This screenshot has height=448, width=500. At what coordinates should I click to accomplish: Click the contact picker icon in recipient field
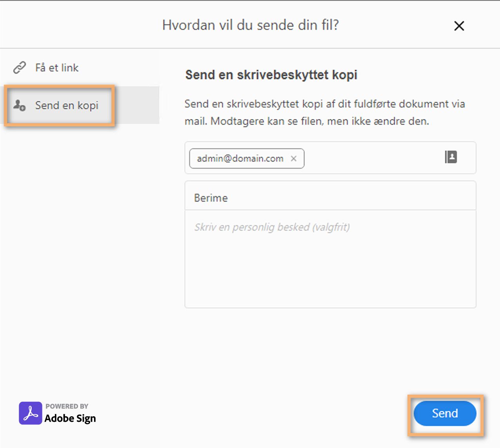451,157
